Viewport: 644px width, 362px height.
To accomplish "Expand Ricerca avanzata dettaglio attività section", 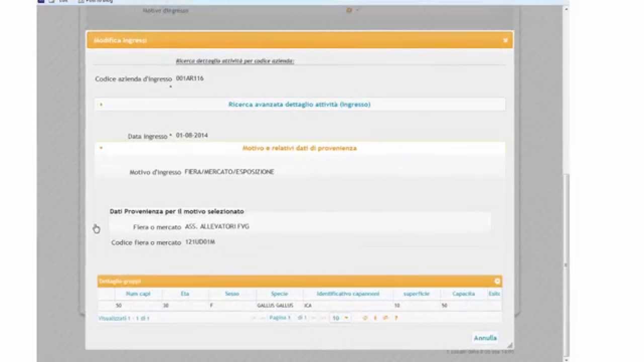I will [299, 105].
